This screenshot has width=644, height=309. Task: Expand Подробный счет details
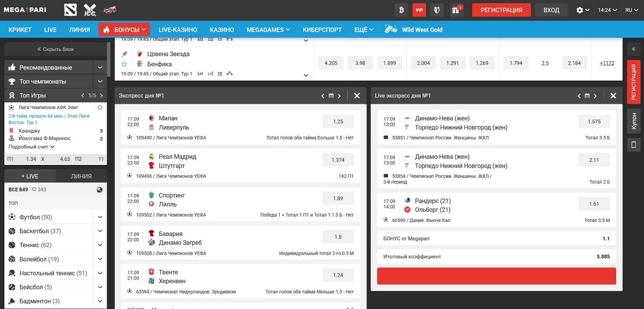tap(31, 147)
